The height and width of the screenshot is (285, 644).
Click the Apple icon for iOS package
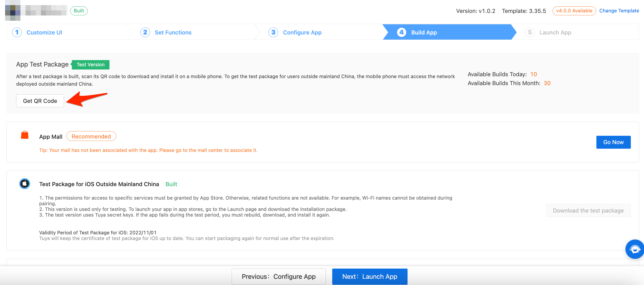24,184
